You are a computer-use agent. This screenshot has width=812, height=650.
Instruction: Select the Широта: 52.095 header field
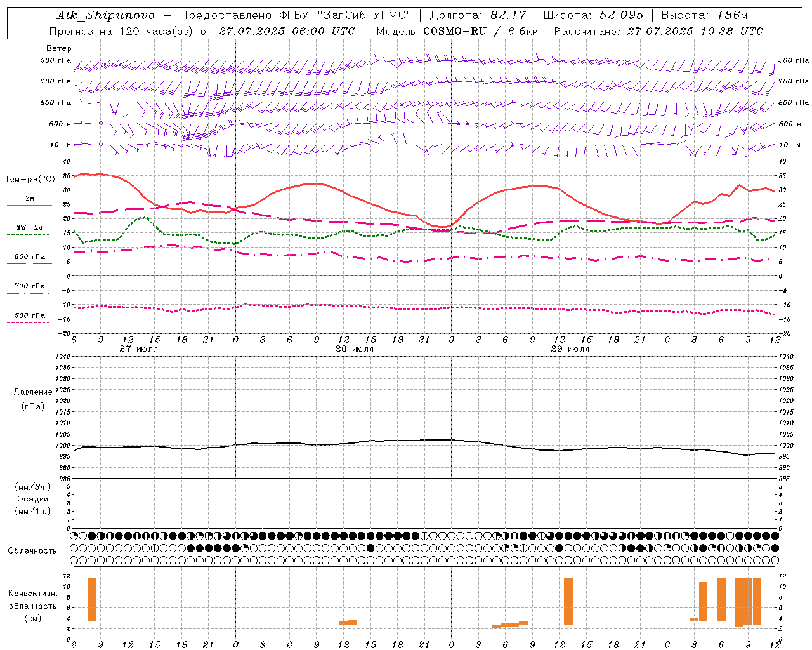tap(594, 15)
